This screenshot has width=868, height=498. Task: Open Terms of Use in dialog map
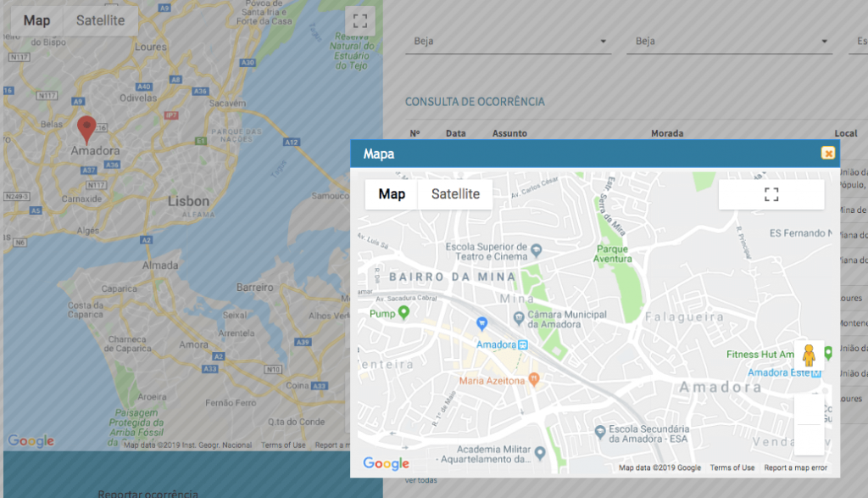click(732, 467)
